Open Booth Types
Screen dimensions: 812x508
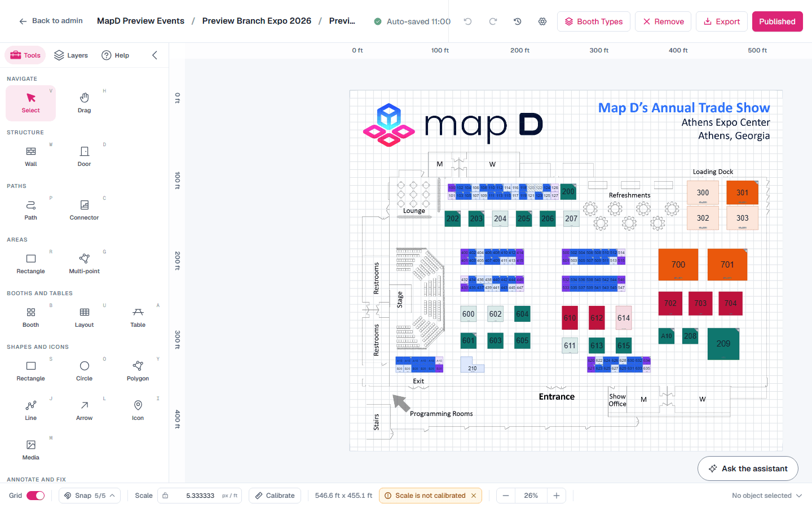594,21
